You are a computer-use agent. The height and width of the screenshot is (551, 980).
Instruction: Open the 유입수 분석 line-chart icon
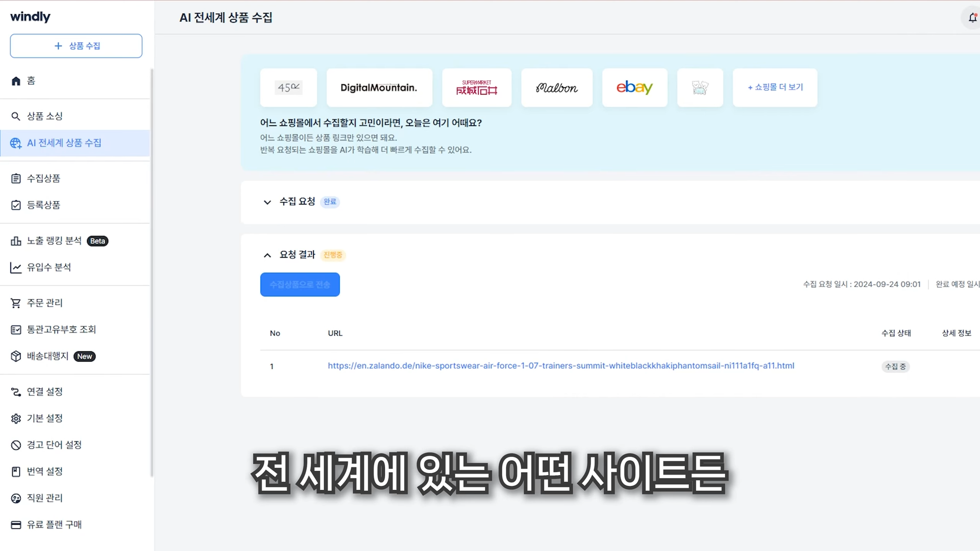pyautogui.click(x=15, y=267)
